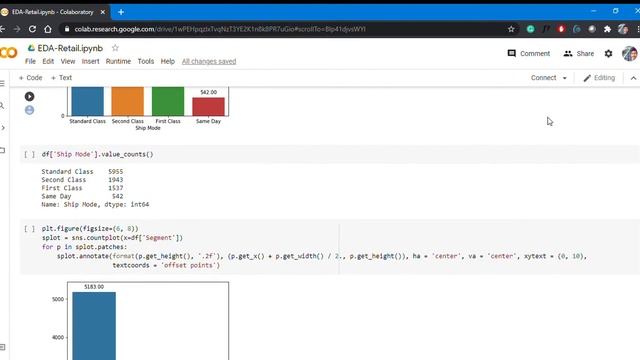
Task: Click the Colab logo icon
Action: coord(8,53)
